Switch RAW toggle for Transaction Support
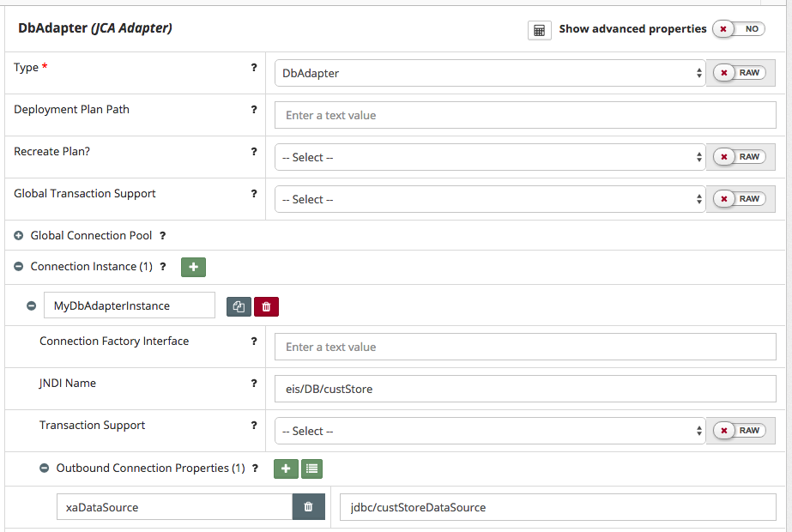 (740, 431)
